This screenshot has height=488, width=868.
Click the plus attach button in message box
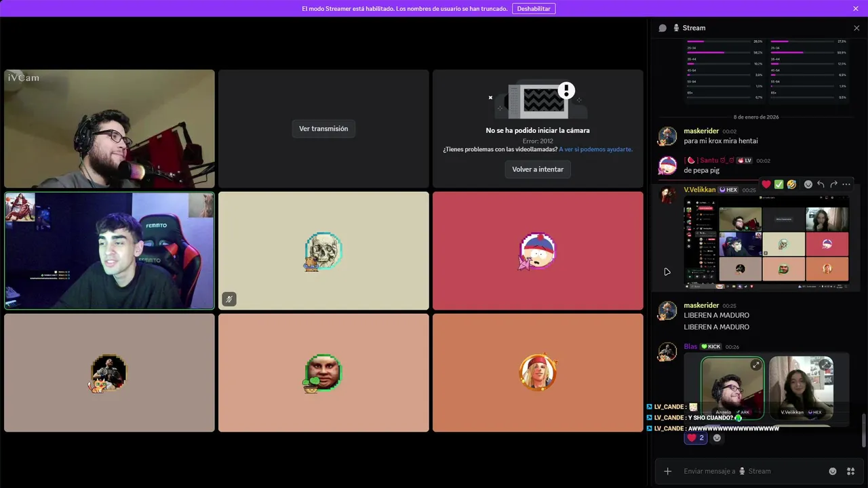click(x=668, y=471)
